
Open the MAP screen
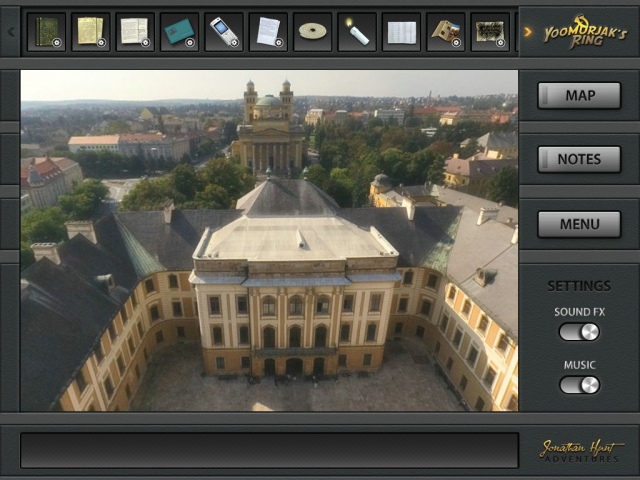[579, 95]
